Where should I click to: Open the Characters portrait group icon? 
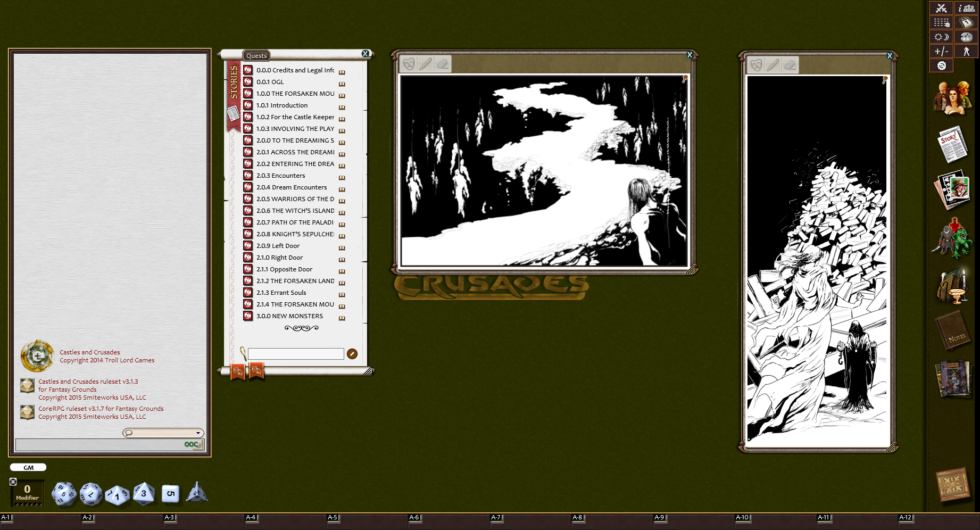[x=953, y=97]
